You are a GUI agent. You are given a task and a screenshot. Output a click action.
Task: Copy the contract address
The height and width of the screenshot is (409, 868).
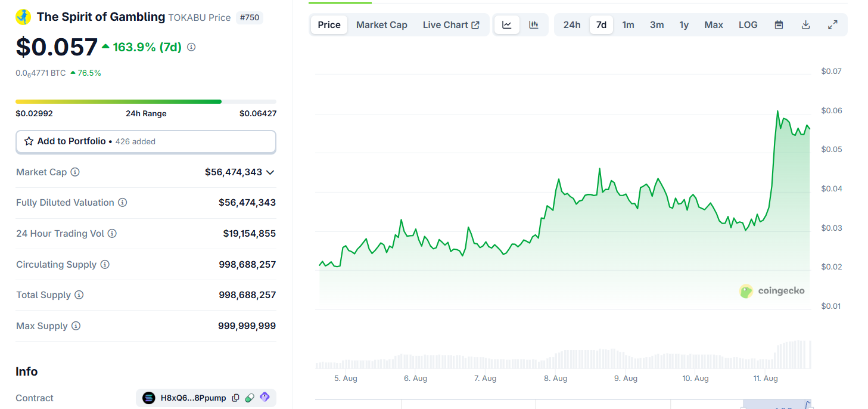236,398
